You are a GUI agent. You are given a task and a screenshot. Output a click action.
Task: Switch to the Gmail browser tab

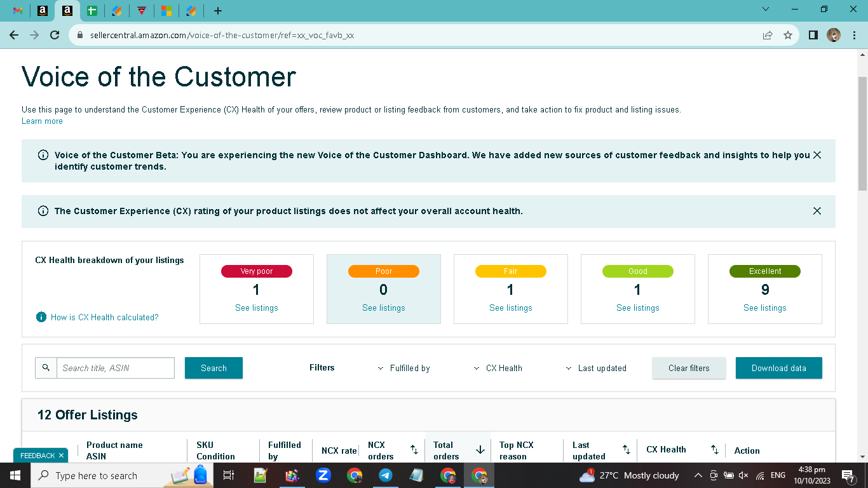[x=18, y=11]
